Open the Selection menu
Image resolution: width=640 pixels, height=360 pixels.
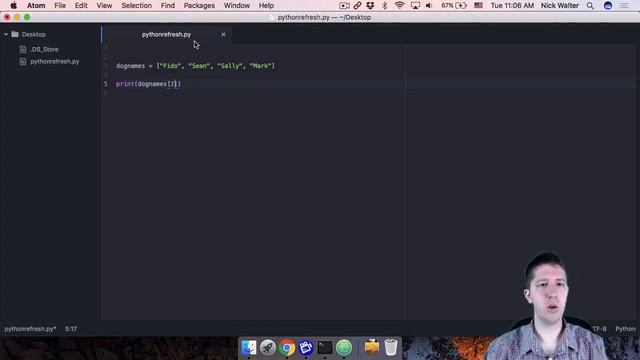[x=136, y=6]
